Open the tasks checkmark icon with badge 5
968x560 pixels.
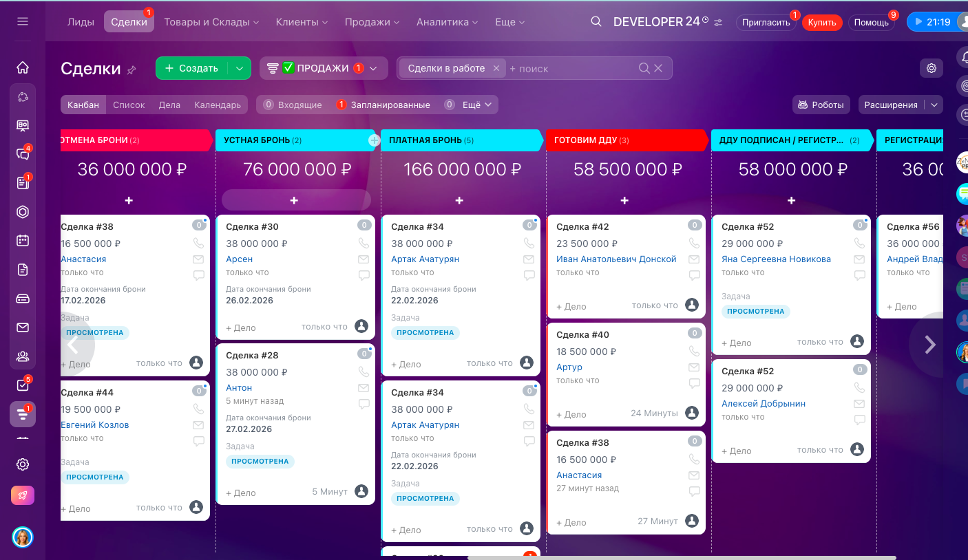23,385
